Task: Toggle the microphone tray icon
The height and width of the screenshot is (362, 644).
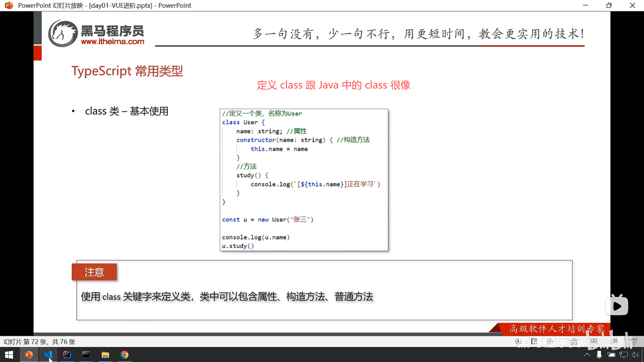Action: [599, 355]
